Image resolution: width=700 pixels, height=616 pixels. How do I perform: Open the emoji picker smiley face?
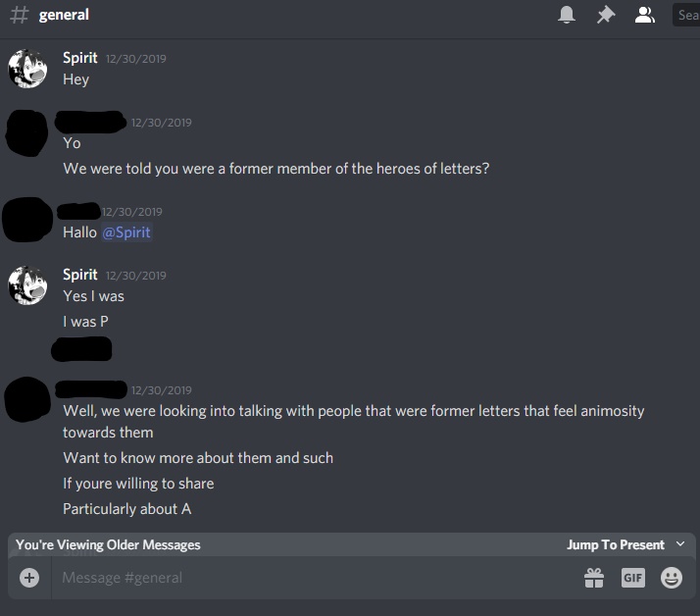672,578
